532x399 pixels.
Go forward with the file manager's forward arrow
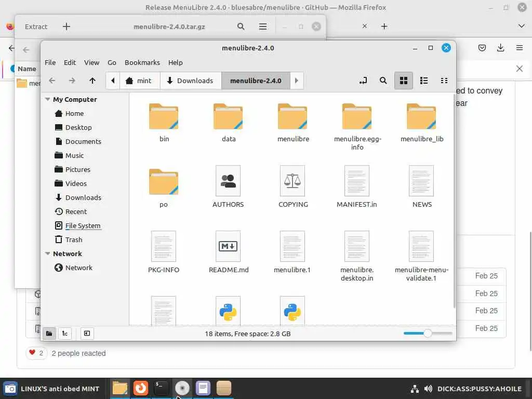(x=72, y=81)
